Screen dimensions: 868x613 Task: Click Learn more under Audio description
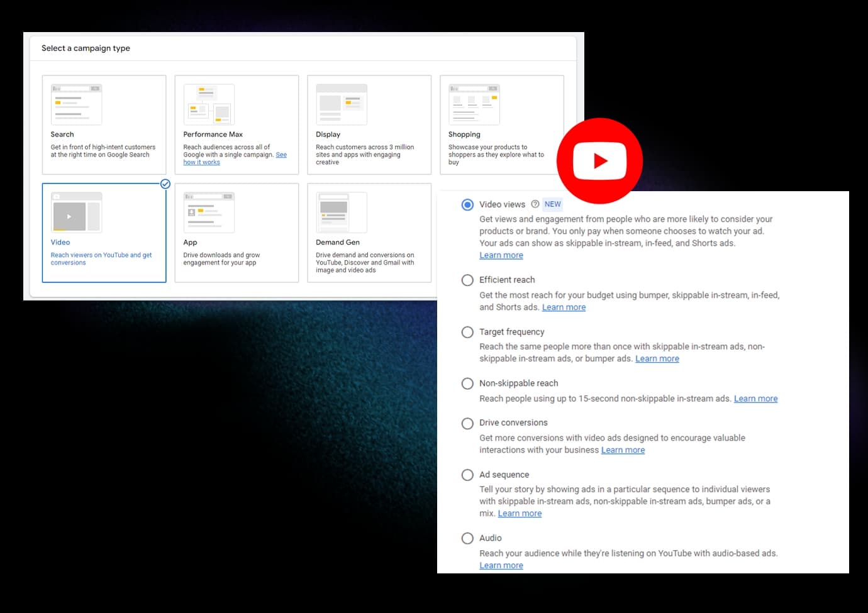point(501,565)
